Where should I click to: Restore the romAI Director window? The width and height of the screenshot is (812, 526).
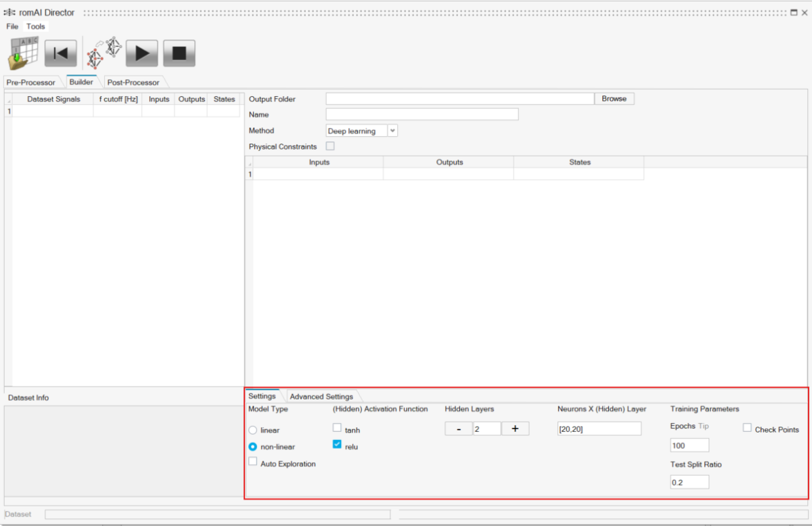(x=794, y=13)
